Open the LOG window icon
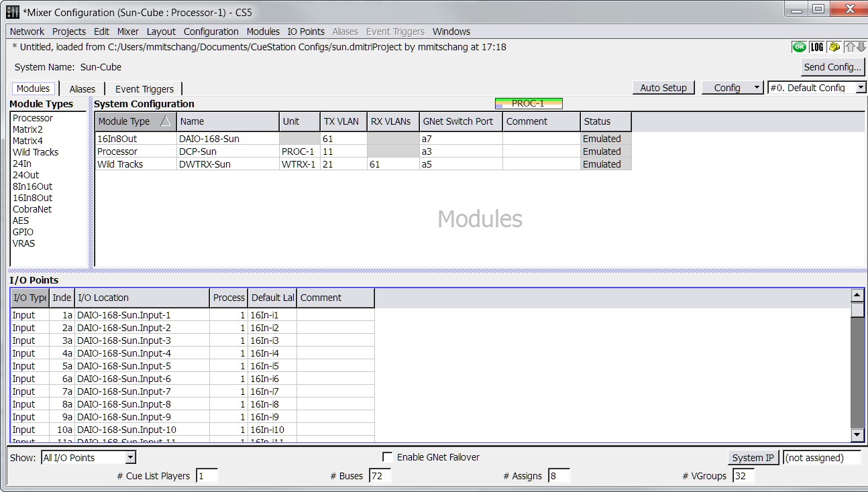The width and height of the screenshot is (868, 492). point(816,47)
